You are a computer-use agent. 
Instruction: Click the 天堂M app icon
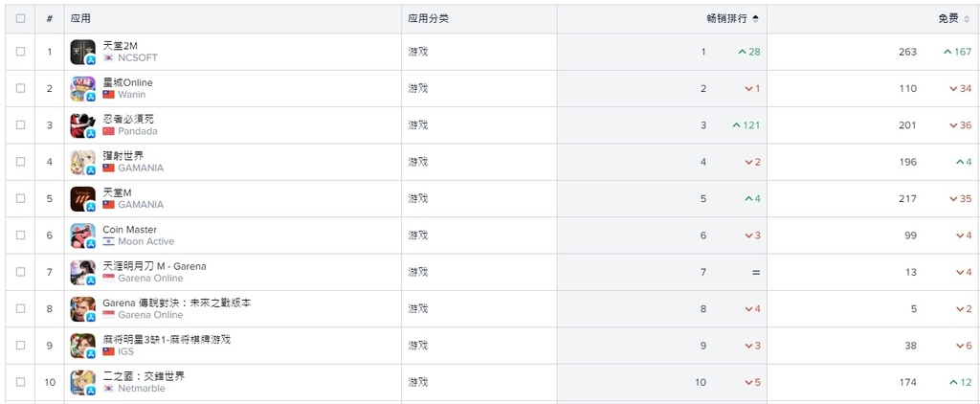[x=82, y=199]
